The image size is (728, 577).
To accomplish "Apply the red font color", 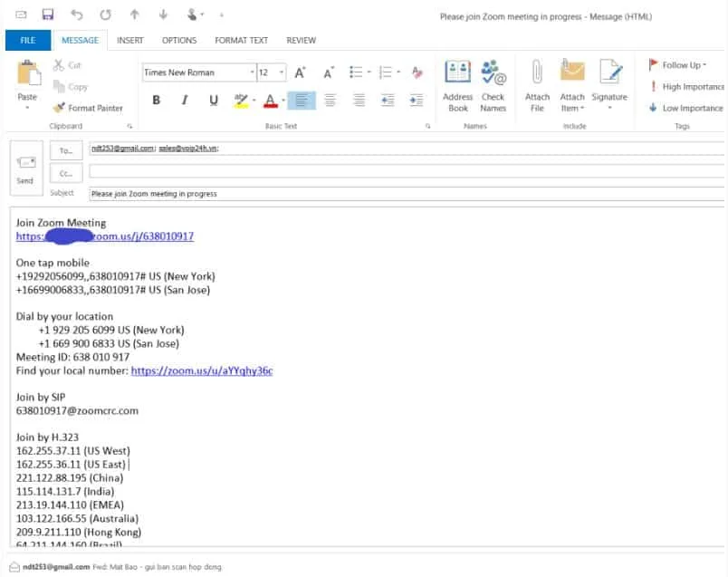I will point(270,100).
